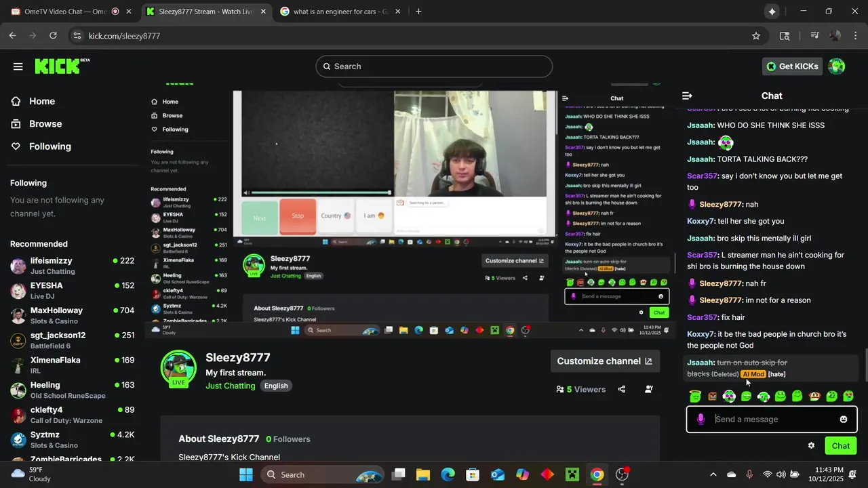
Task: Open Minecraft from the taskbar
Action: (x=572, y=474)
